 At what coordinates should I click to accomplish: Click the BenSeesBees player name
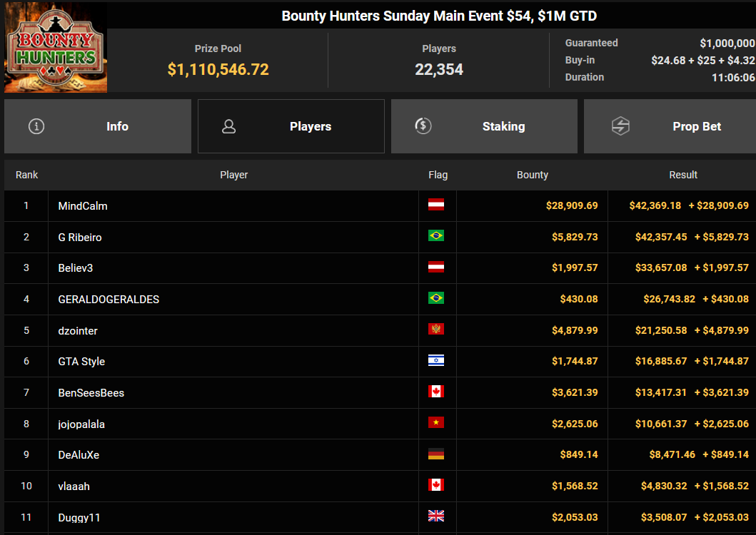click(x=91, y=393)
